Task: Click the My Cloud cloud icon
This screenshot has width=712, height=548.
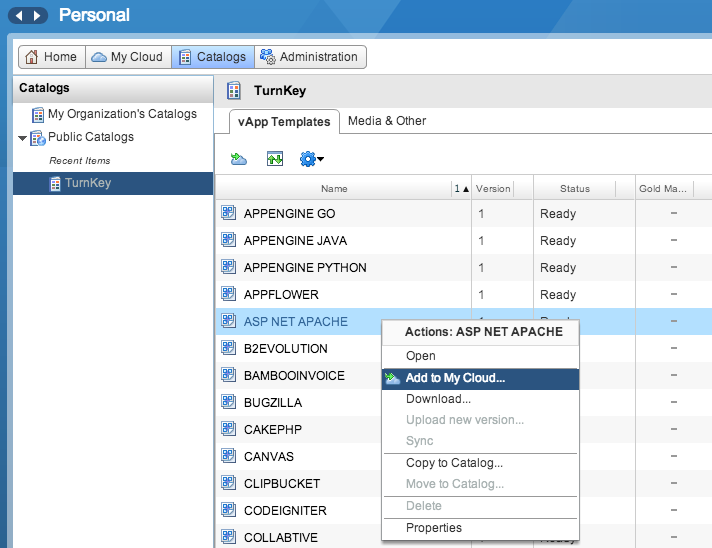Action: coord(99,57)
